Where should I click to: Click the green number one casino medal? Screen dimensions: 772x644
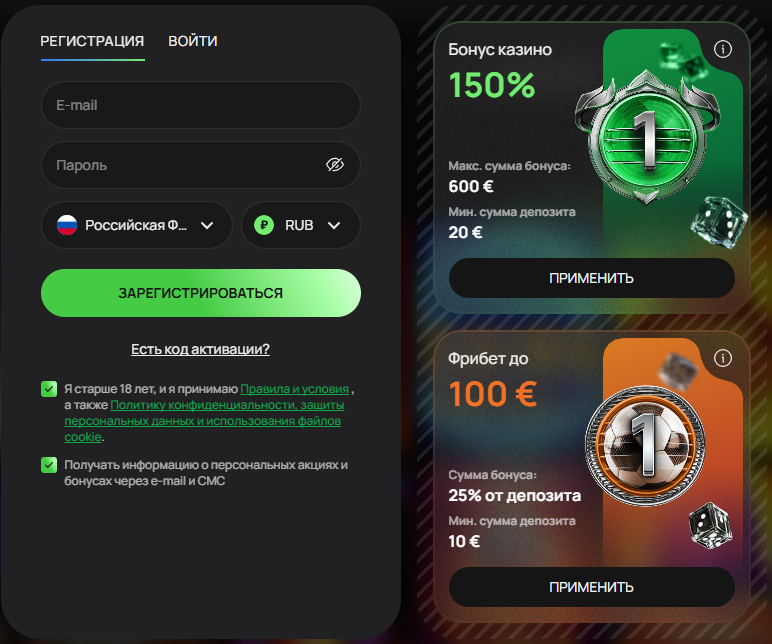click(x=647, y=137)
